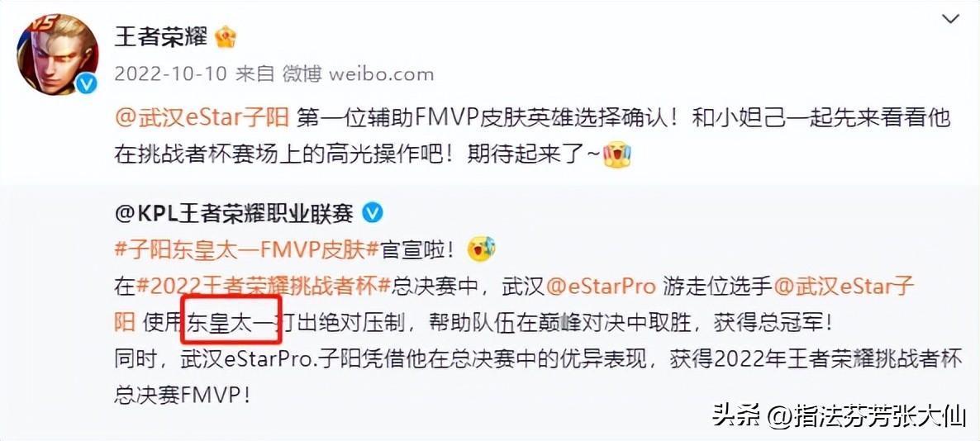Click the crying emoji after 期待起来了

coord(617,154)
